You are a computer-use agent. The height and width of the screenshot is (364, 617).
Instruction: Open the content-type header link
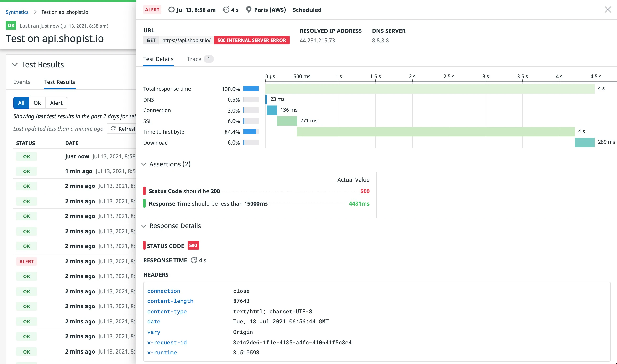pyautogui.click(x=167, y=312)
